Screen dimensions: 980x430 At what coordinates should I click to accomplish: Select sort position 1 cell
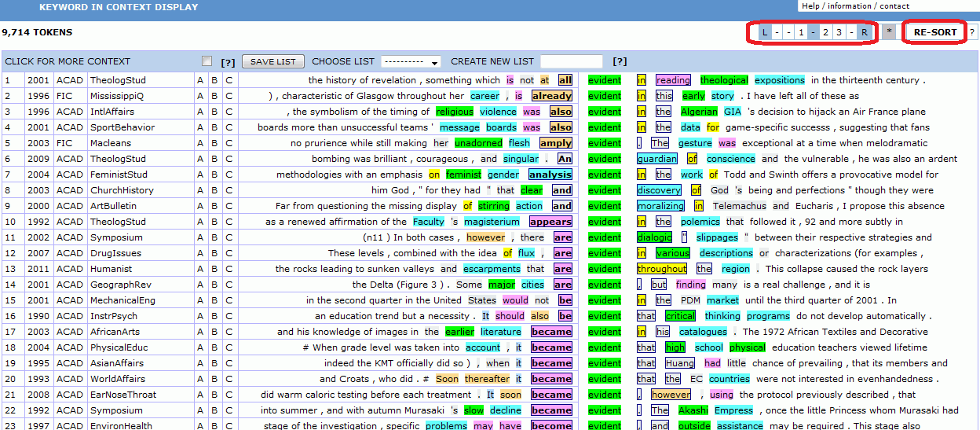pyautogui.click(x=800, y=32)
